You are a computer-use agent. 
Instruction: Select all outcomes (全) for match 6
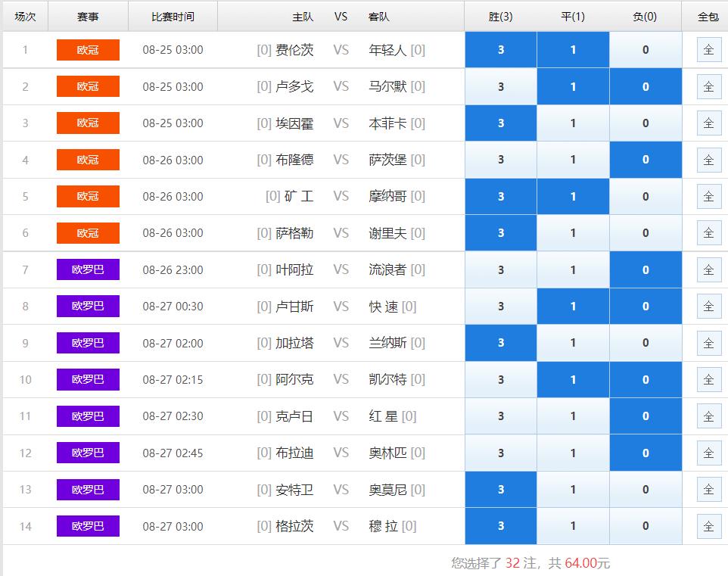tap(708, 232)
